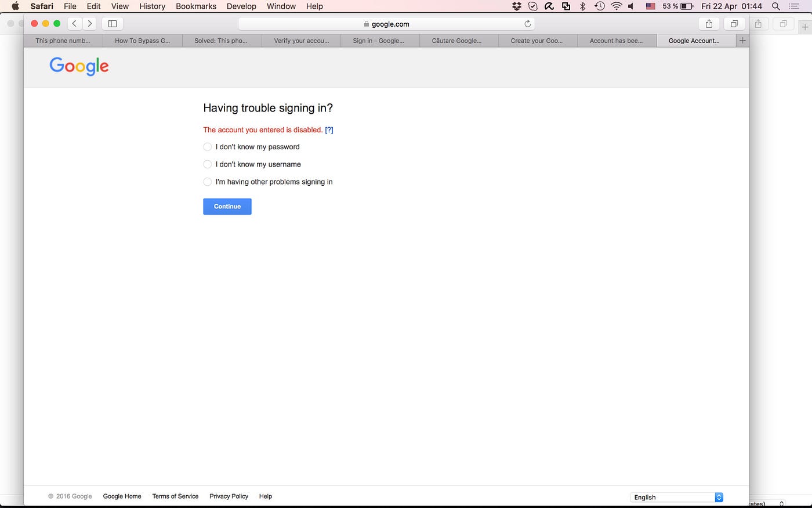
Task: Add a new tab with the plus button
Action: 742,41
